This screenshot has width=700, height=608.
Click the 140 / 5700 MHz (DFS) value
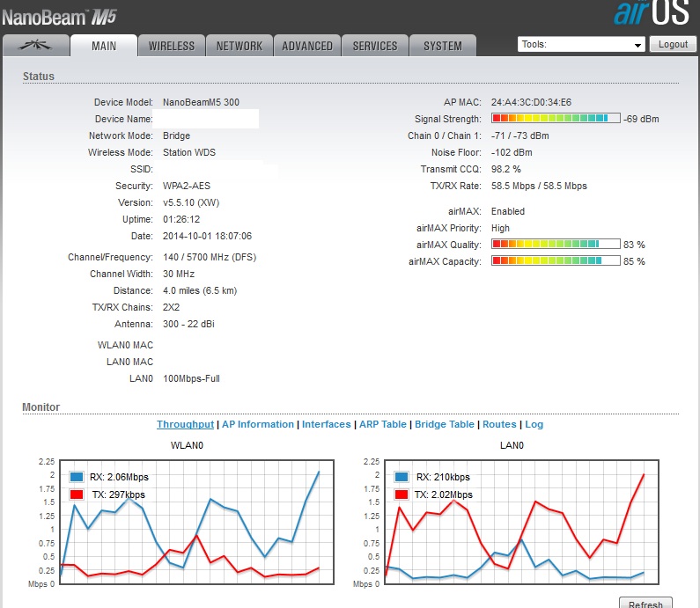pos(210,258)
